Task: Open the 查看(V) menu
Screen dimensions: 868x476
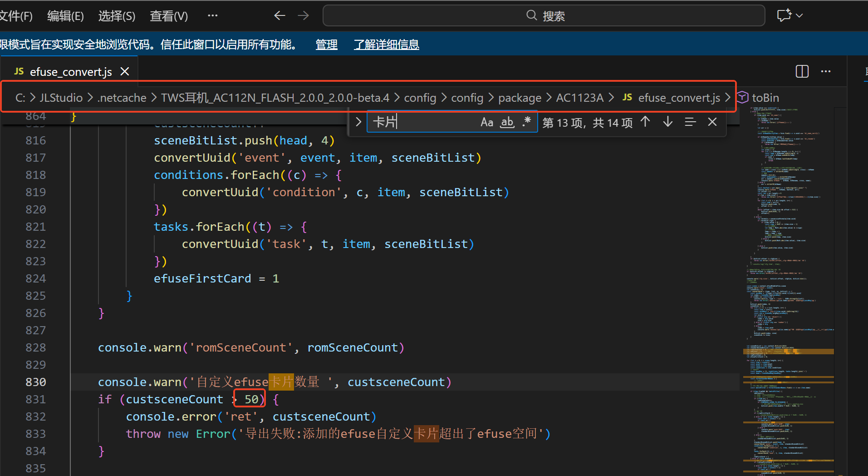Action: [x=169, y=16]
